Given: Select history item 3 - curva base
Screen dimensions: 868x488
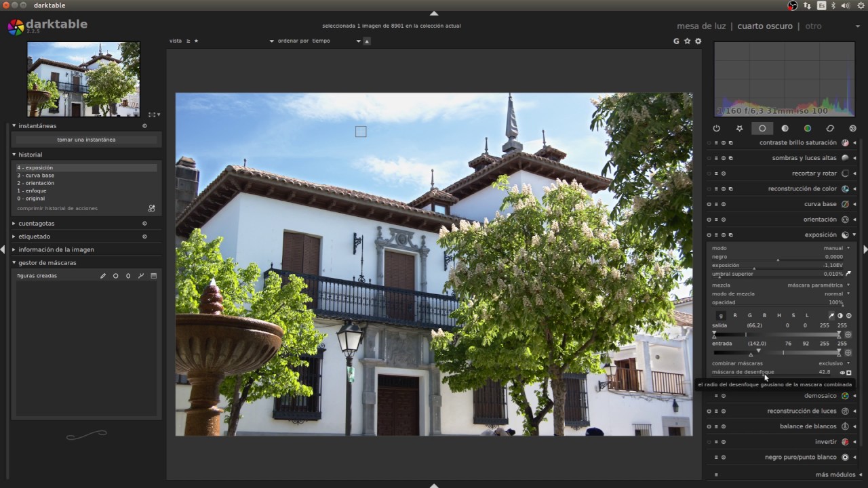Looking at the screenshot, I should 86,176.
